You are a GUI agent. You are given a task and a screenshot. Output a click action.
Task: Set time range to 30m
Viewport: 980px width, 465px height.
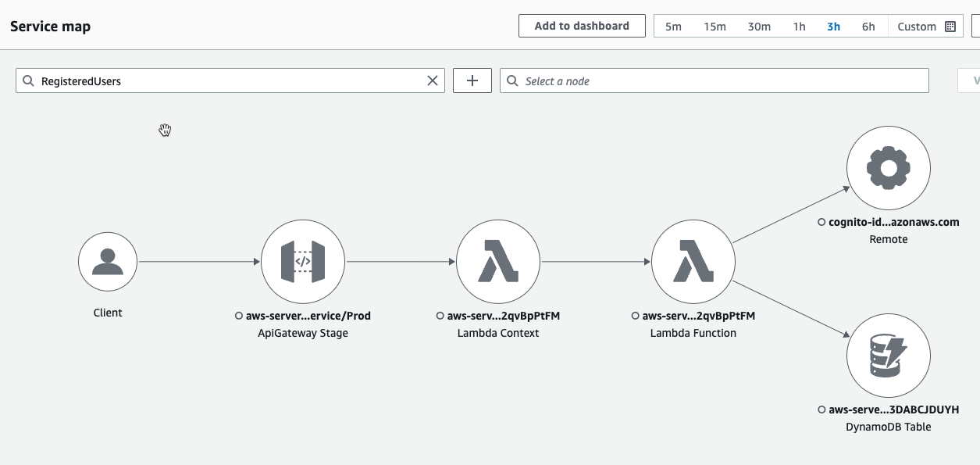pyautogui.click(x=759, y=27)
